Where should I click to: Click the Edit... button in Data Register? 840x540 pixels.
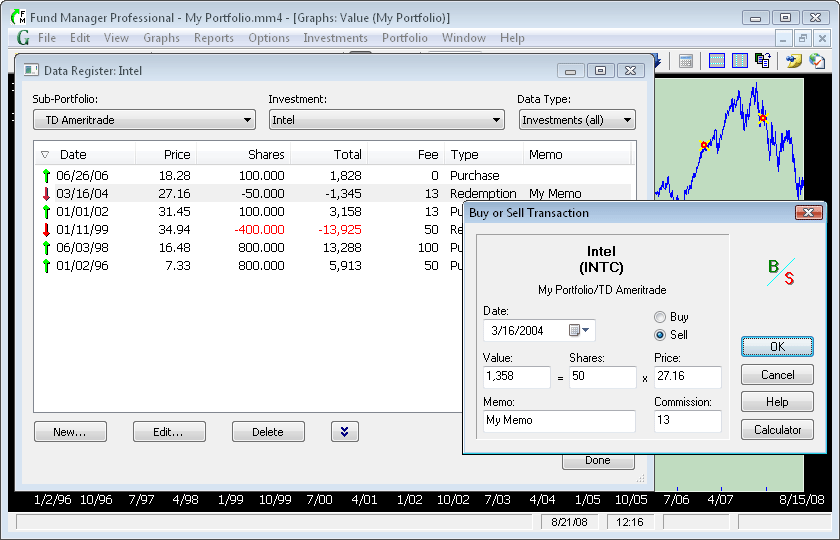[x=169, y=432]
